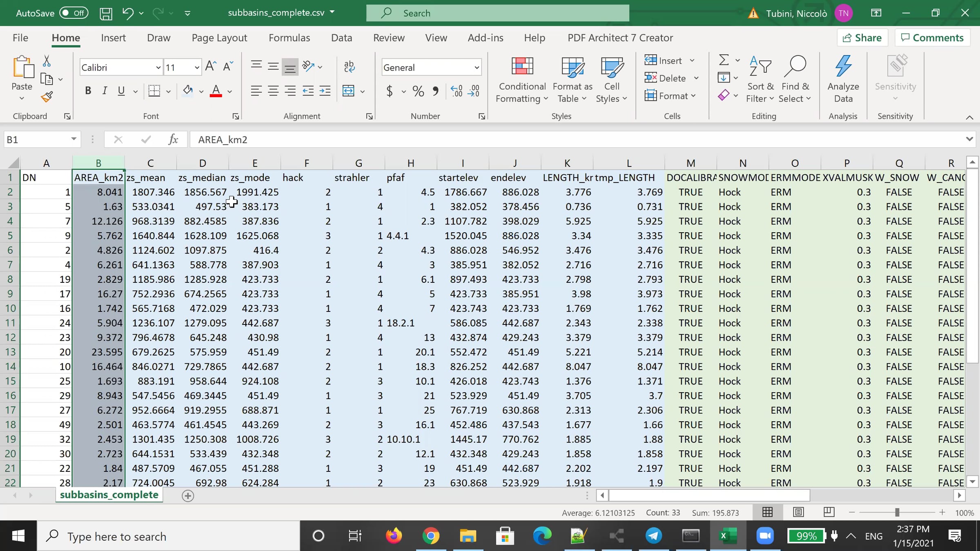Expand the Name Box dropdown arrow
The height and width of the screenshot is (551, 980).
[74, 139]
